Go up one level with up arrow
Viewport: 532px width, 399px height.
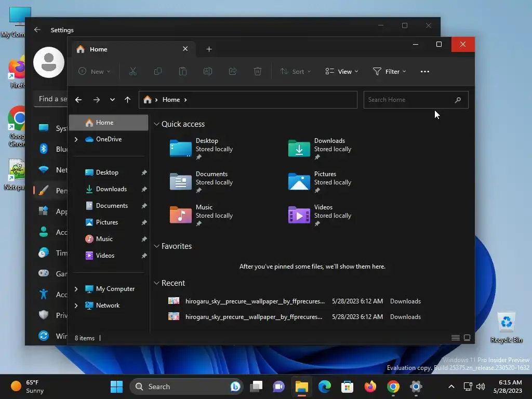tap(128, 100)
